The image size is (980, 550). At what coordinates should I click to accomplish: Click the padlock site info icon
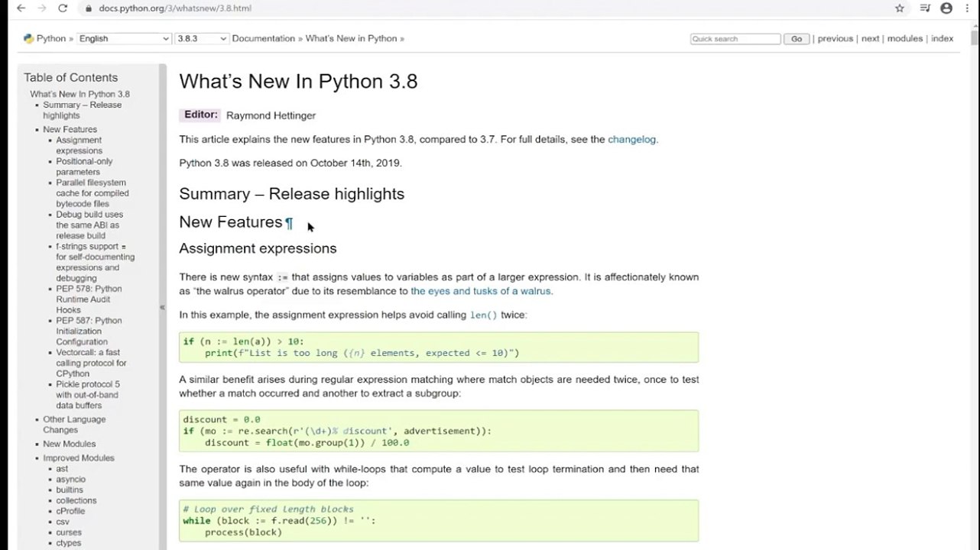(x=89, y=8)
